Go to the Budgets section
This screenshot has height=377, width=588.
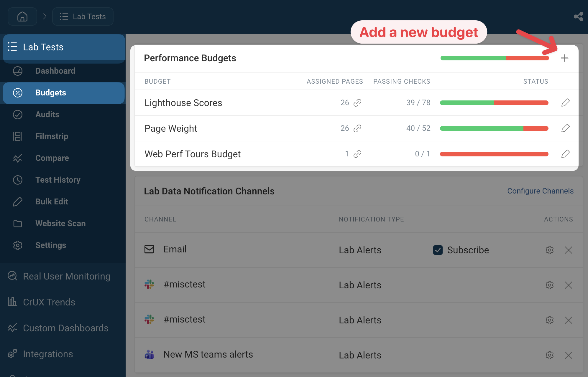(50, 92)
